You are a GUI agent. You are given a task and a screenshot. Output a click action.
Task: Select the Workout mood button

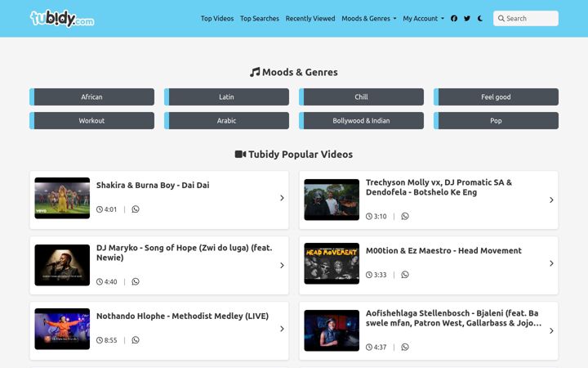tap(91, 120)
